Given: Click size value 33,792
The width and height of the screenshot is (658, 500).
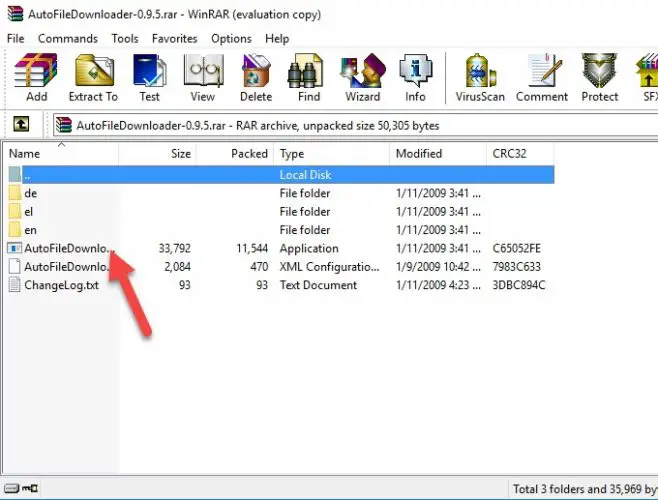Looking at the screenshot, I should pyautogui.click(x=175, y=248).
